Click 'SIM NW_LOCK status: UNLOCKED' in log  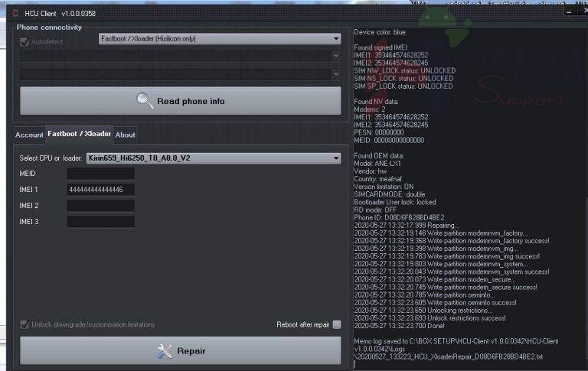click(x=404, y=71)
